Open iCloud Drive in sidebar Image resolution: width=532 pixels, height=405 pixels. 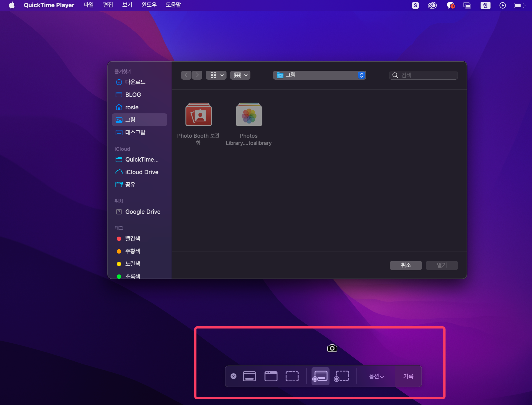coord(142,172)
